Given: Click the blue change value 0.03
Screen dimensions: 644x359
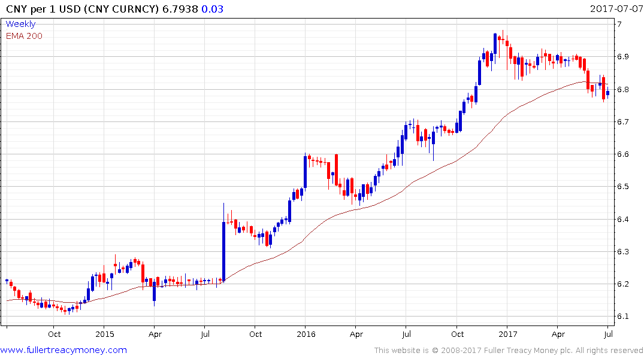Looking at the screenshot, I should point(212,9).
